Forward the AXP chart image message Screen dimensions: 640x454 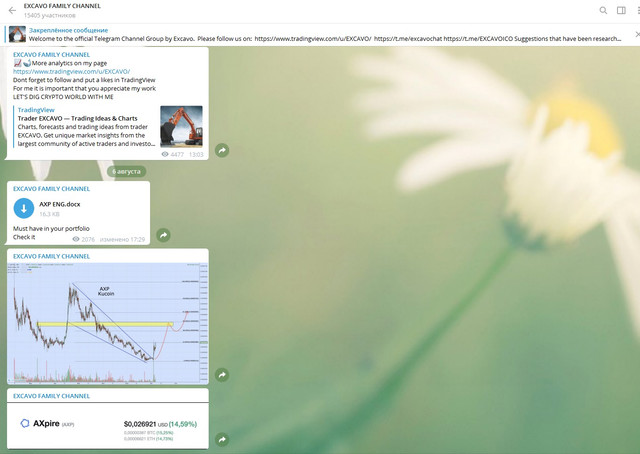tap(222, 375)
